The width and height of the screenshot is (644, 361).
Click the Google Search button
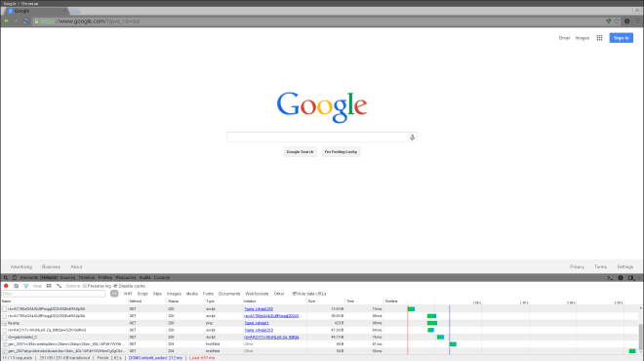click(300, 152)
